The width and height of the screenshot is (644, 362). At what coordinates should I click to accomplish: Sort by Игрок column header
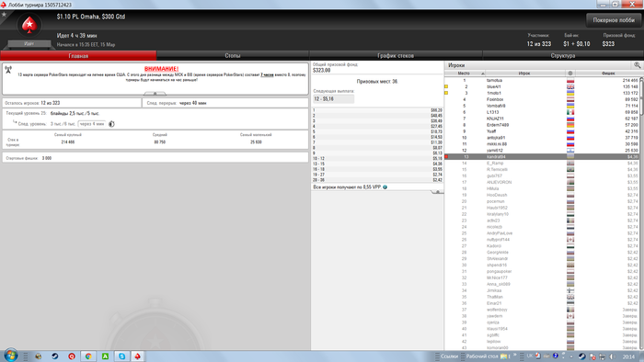(524, 73)
